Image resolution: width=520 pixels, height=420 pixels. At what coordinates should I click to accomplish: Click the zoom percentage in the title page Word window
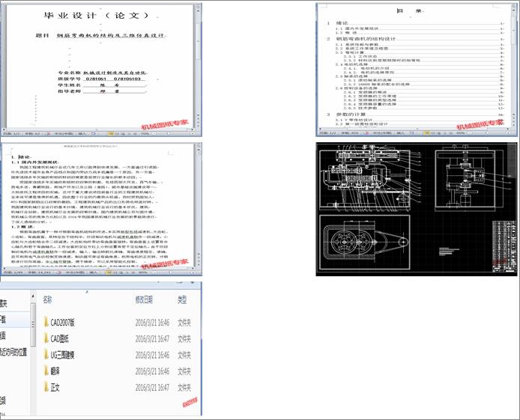click(145, 133)
